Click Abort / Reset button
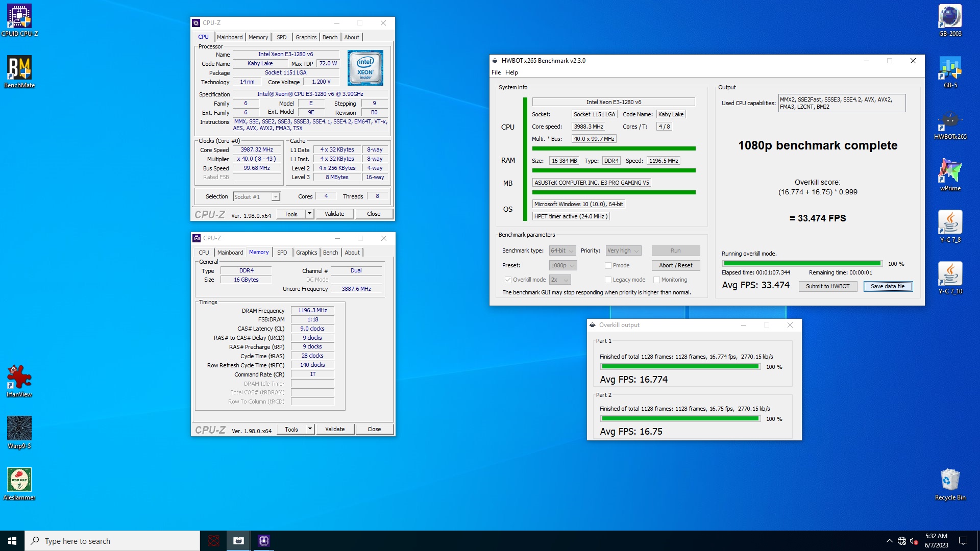980x551 pixels. (675, 265)
